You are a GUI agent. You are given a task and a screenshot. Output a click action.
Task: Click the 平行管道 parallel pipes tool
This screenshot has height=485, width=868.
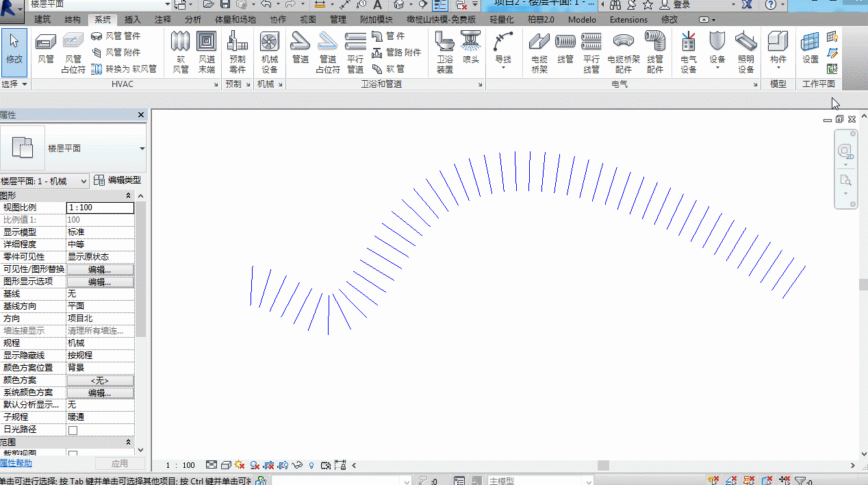click(355, 53)
